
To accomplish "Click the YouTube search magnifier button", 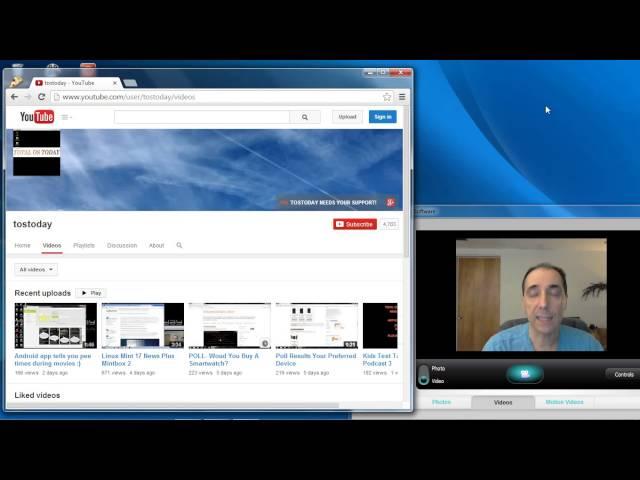I will tap(305, 117).
